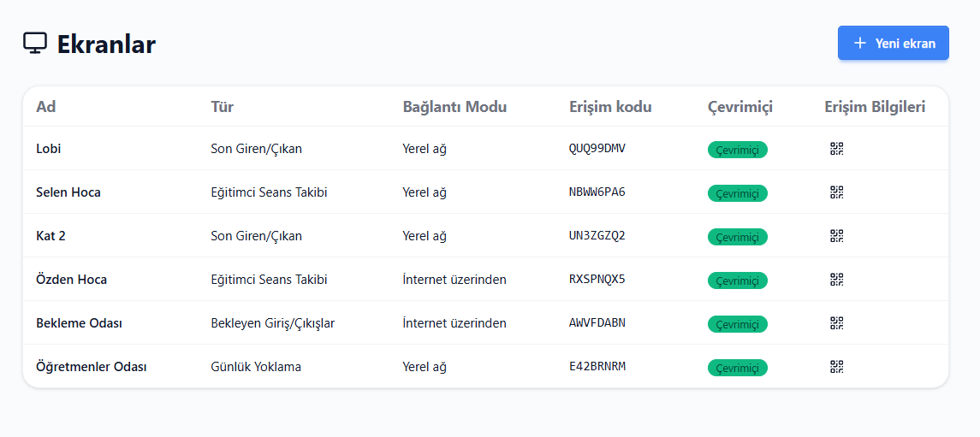
Task: Click the Ad column header
Action: coord(46,107)
